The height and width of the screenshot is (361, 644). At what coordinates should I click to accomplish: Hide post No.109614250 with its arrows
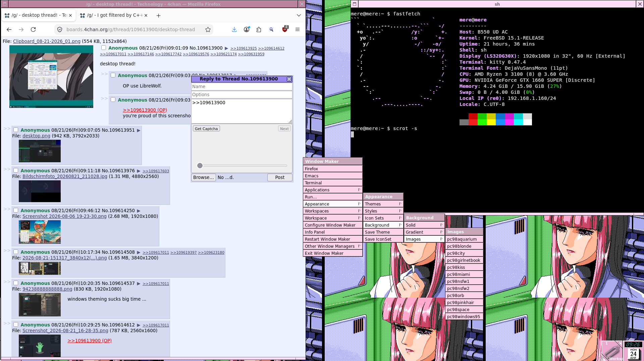(x=7, y=209)
